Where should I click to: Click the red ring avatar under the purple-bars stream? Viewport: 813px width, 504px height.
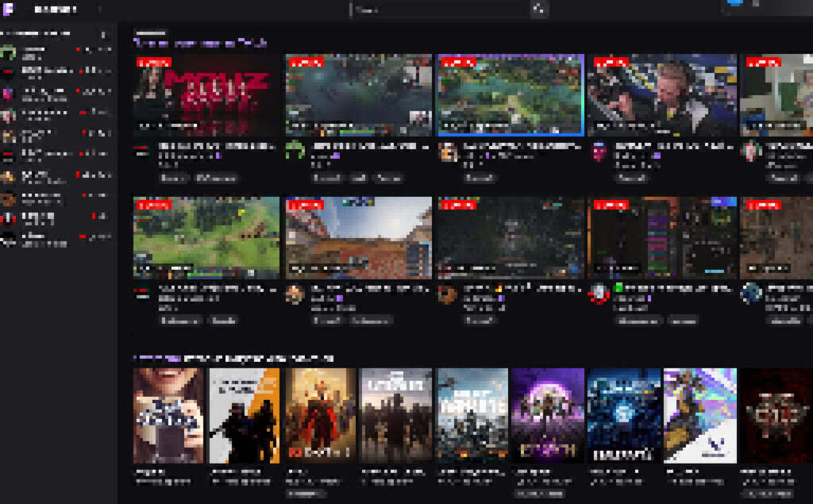click(599, 294)
